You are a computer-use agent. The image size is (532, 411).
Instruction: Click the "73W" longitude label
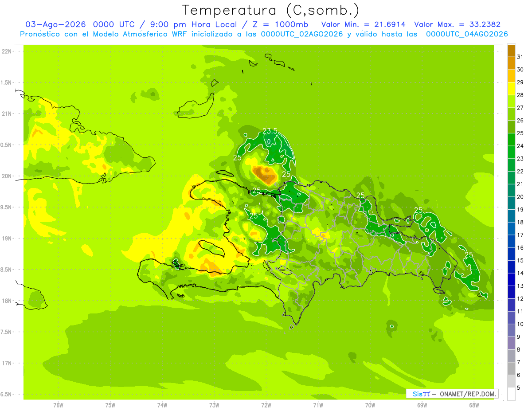coord(214,405)
